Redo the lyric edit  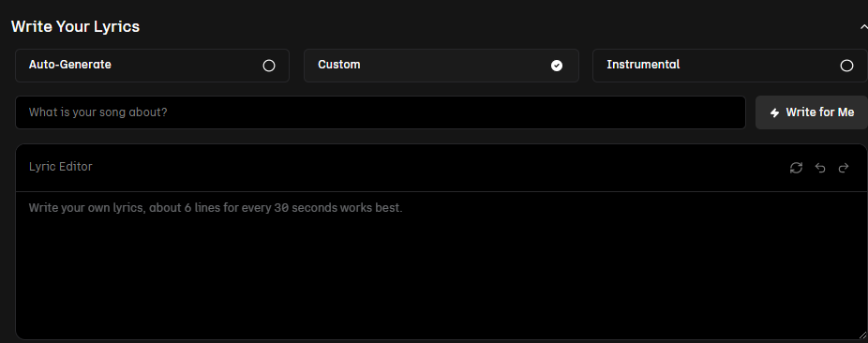844,168
